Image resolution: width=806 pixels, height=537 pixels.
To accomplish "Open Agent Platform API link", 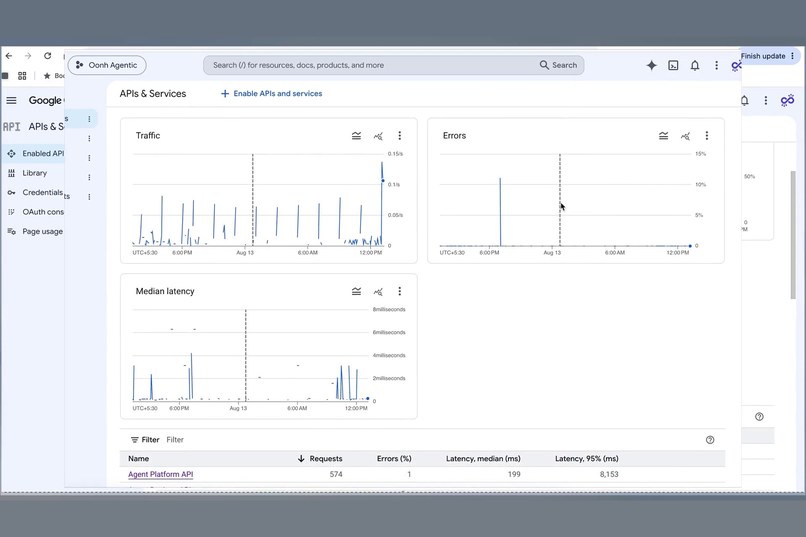I will [160, 474].
